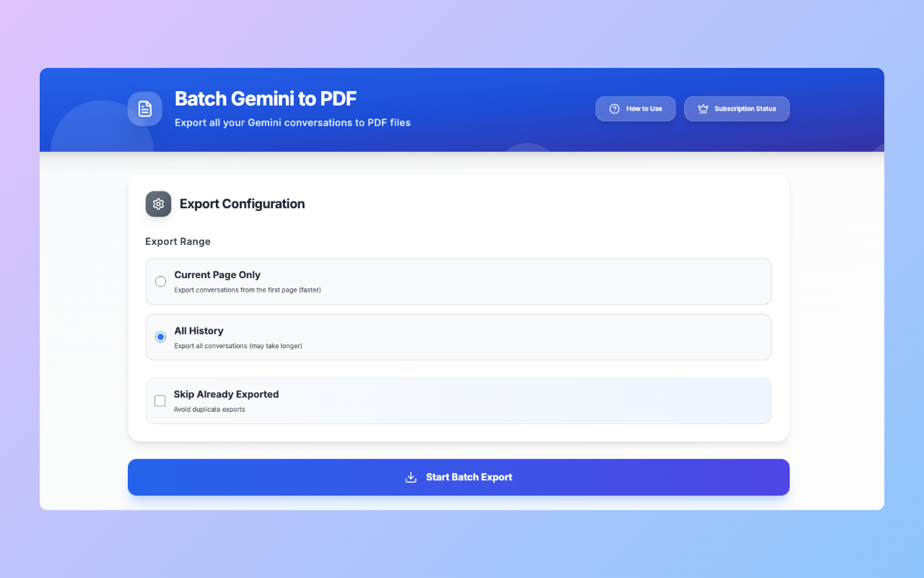Click the export subtitle text in the header

[292, 122]
